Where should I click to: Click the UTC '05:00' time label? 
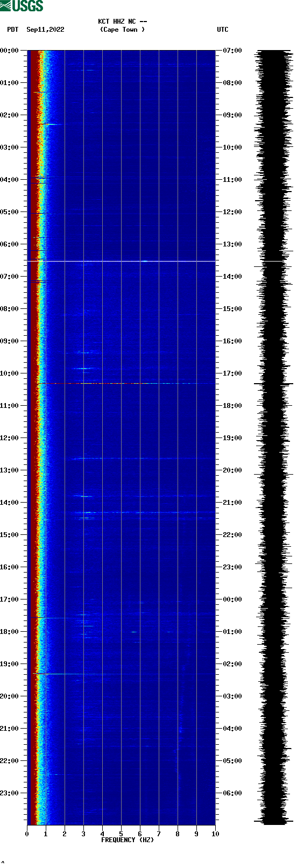click(232, 761)
